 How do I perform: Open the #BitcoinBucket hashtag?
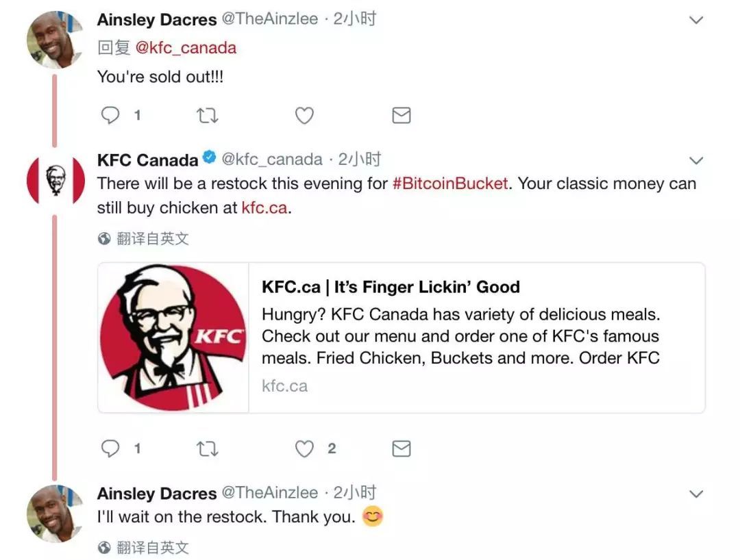pos(450,183)
